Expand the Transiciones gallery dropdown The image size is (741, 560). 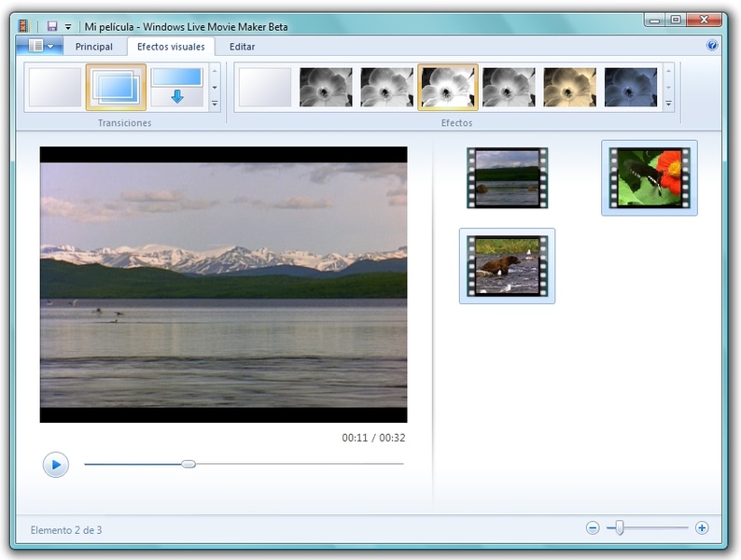(x=215, y=105)
